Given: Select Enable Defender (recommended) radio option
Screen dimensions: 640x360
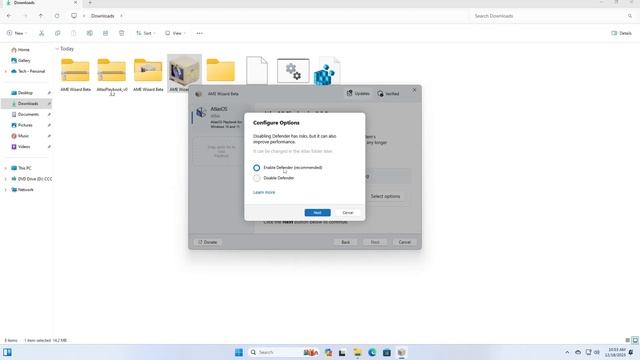Looking at the screenshot, I should tap(256, 168).
